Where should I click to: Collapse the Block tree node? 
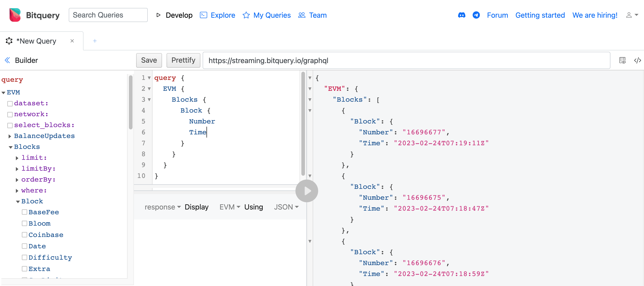pyautogui.click(x=18, y=202)
